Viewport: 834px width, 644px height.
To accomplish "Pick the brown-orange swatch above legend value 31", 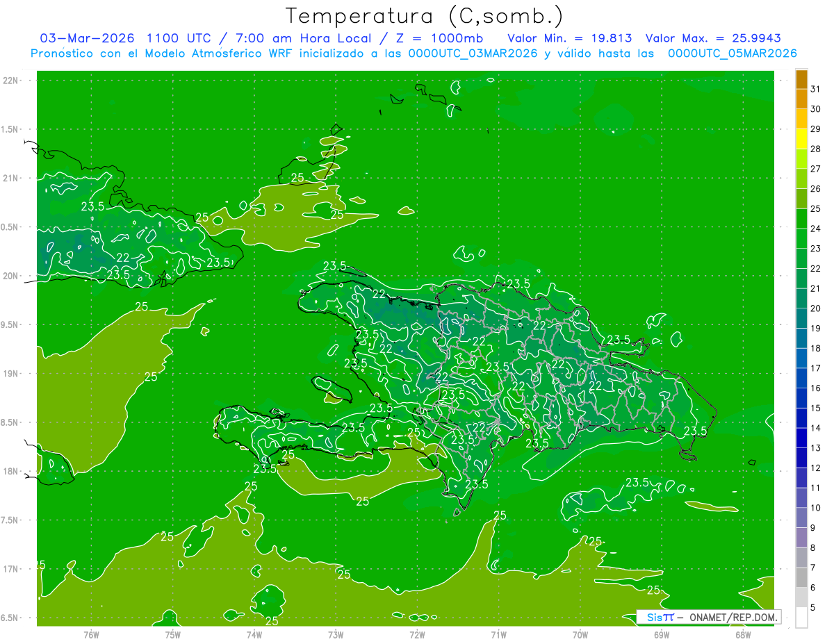I will coord(801,79).
